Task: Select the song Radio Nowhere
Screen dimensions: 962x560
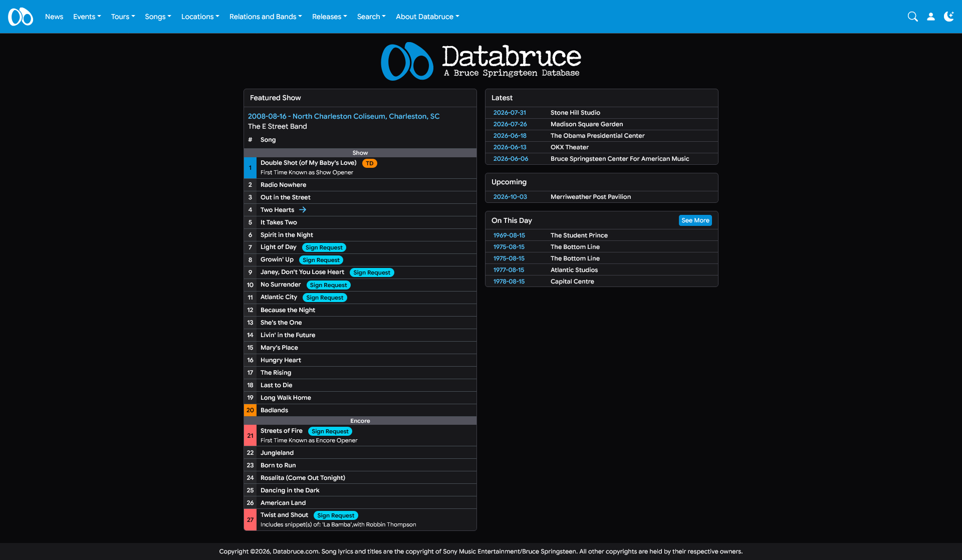Action: (283, 185)
